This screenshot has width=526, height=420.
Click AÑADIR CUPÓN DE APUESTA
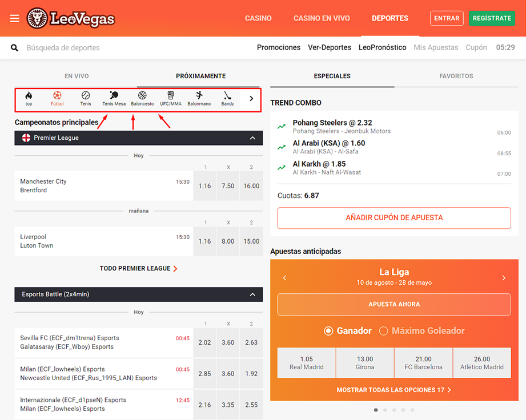(x=394, y=218)
